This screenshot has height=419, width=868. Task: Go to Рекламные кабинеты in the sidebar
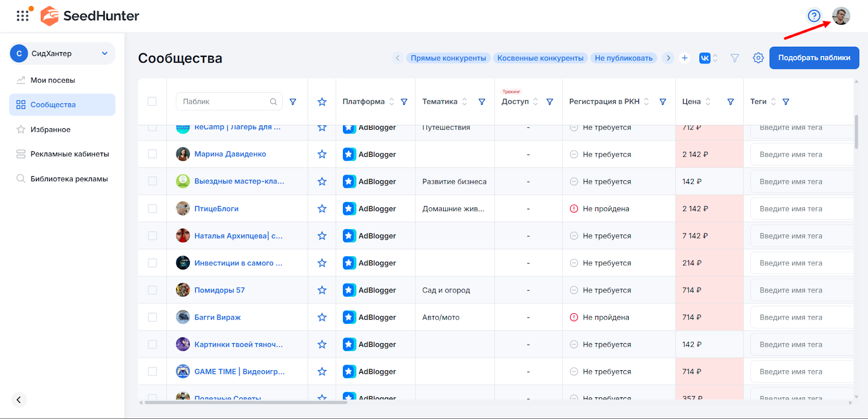coord(69,154)
